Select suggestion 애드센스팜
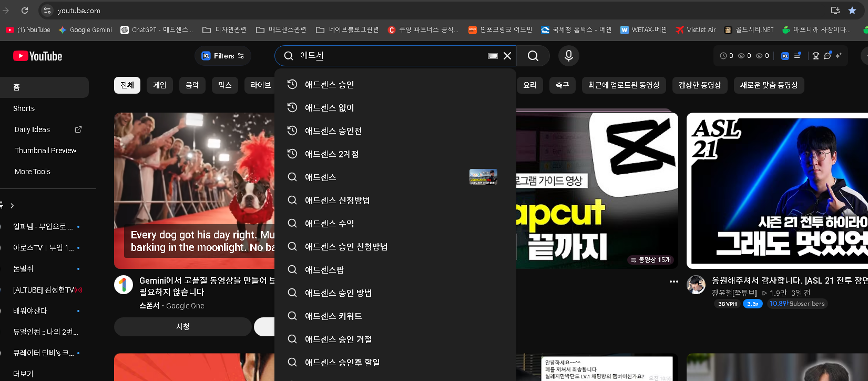Viewport: 868px width, 381px height. point(395,269)
